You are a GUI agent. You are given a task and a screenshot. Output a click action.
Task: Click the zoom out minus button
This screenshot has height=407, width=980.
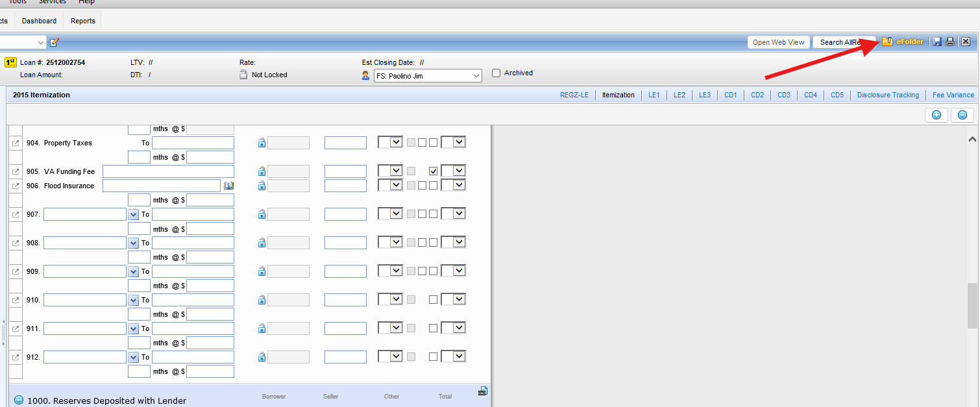tap(962, 115)
